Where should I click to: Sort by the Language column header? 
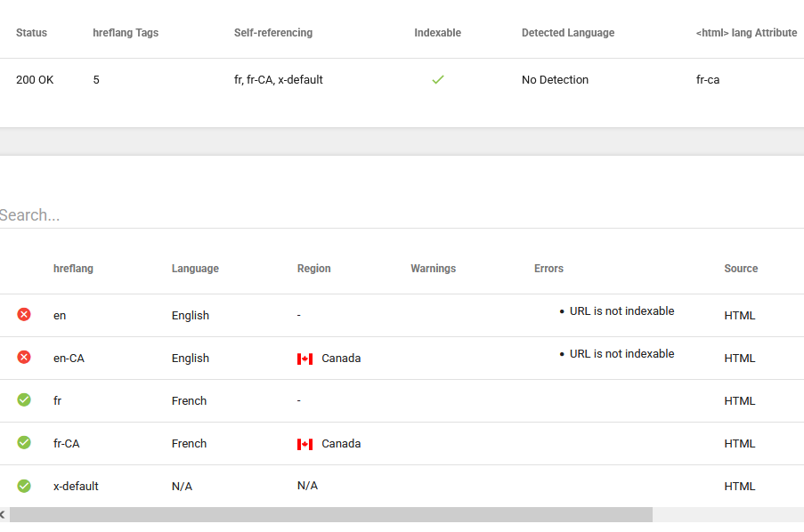195,269
